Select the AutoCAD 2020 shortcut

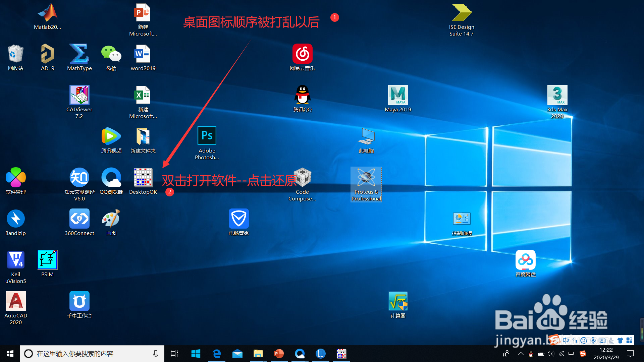(16, 301)
